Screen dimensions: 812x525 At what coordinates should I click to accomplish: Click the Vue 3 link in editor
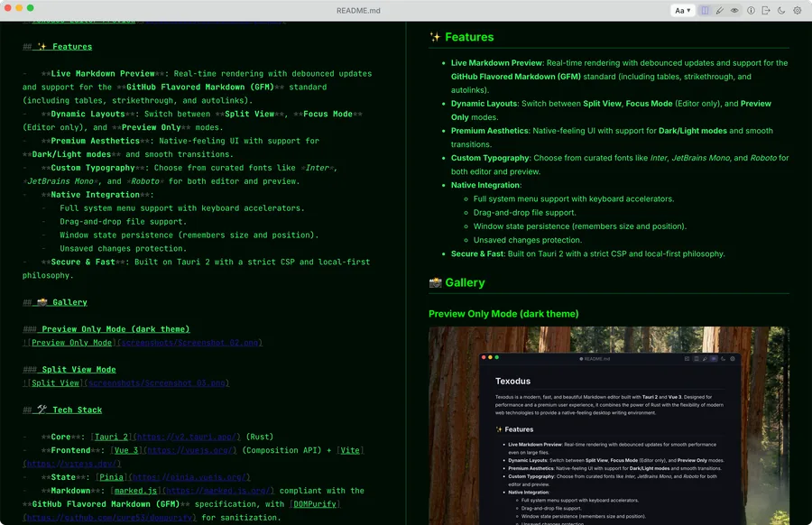click(x=125, y=450)
